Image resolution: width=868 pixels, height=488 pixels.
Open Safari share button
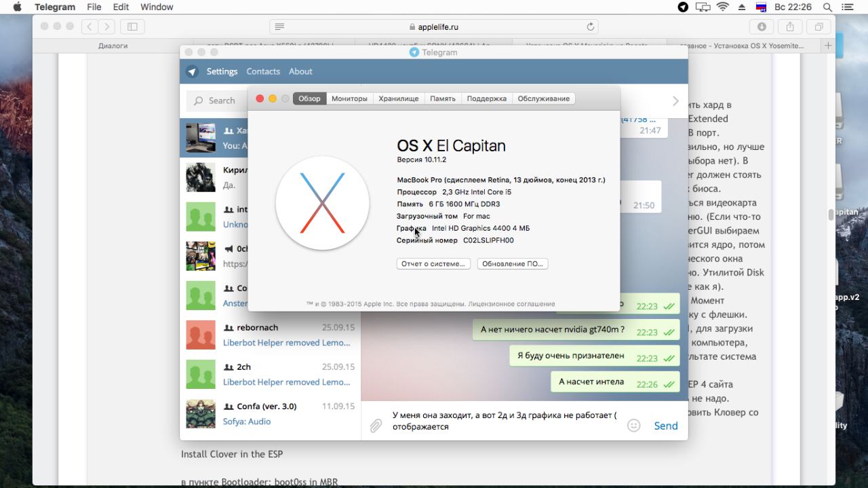pyautogui.click(x=790, y=26)
